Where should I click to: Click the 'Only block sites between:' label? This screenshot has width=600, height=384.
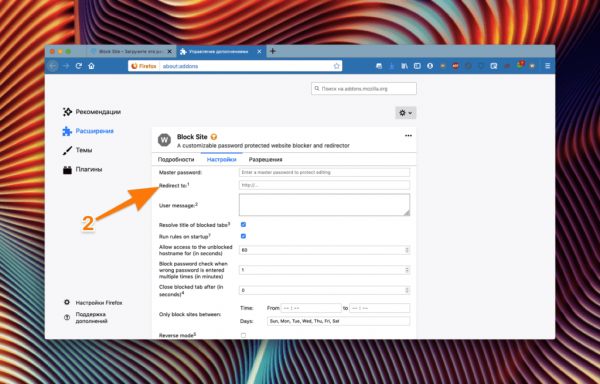coord(190,314)
